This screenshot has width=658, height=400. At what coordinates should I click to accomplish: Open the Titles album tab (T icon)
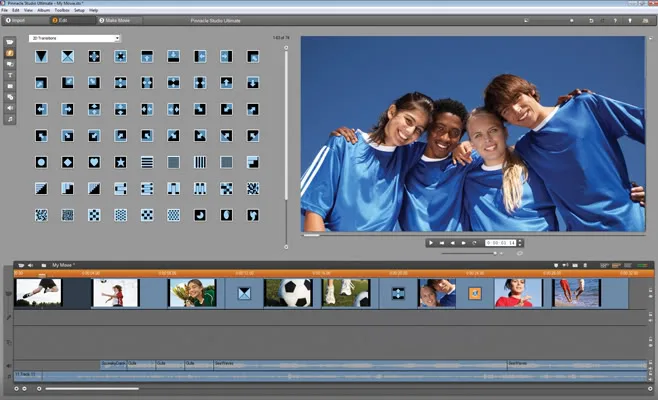[10, 74]
